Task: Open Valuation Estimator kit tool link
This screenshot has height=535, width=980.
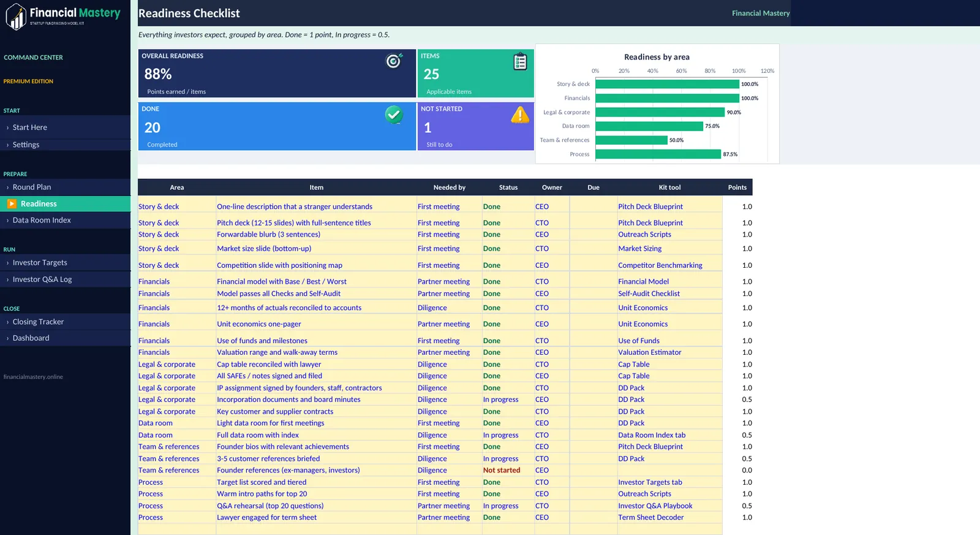Action: click(x=650, y=352)
